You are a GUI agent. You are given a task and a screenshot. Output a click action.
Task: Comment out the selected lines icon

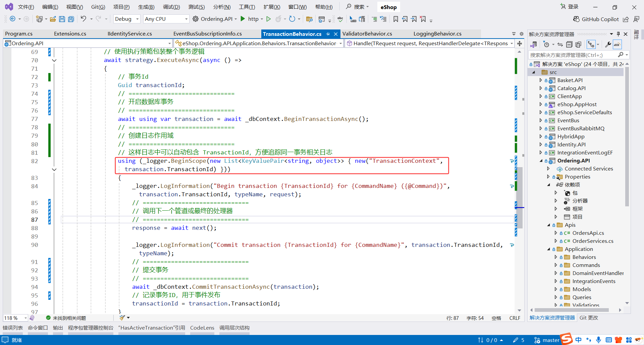(x=374, y=19)
